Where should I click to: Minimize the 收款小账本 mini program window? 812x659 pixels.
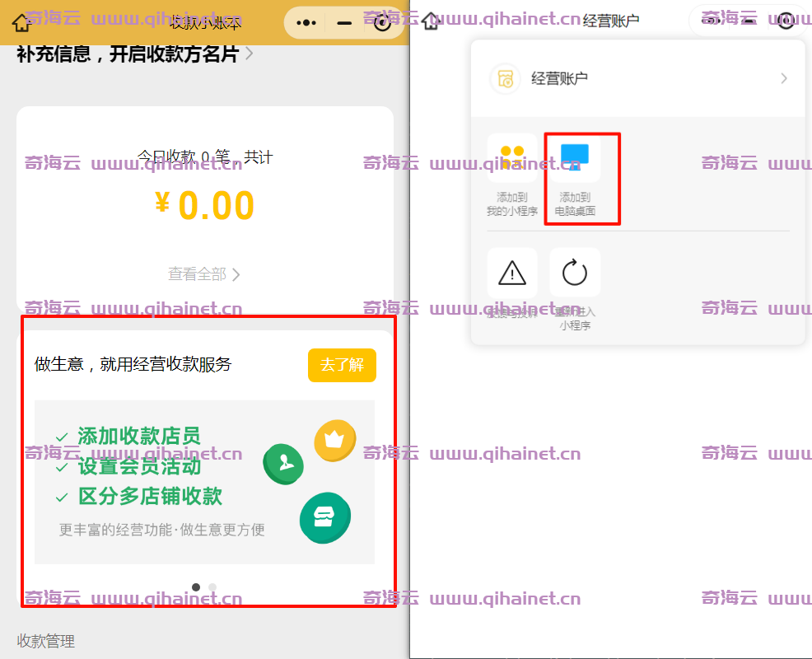click(344, 22)
